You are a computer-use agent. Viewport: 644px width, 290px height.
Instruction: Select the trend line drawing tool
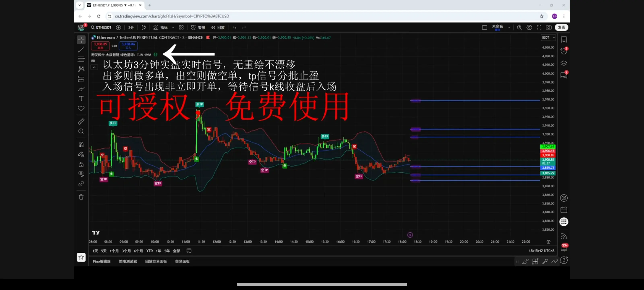tap(81, 50)
